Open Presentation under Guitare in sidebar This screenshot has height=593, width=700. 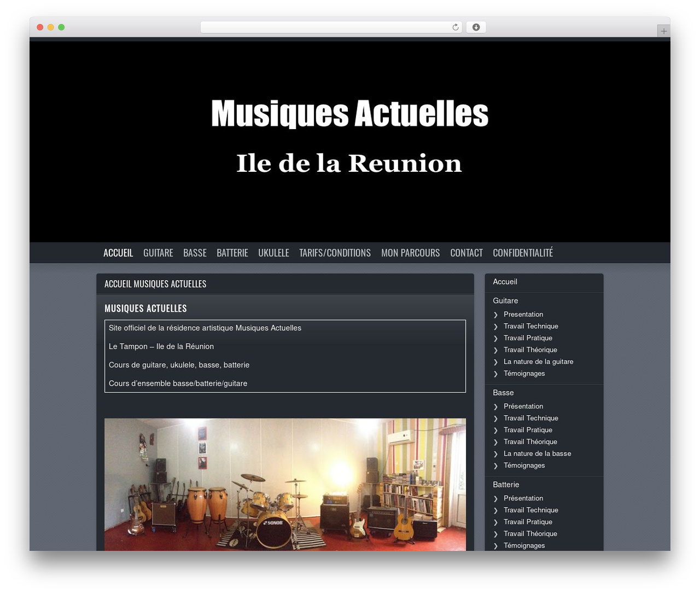point(523,315)
